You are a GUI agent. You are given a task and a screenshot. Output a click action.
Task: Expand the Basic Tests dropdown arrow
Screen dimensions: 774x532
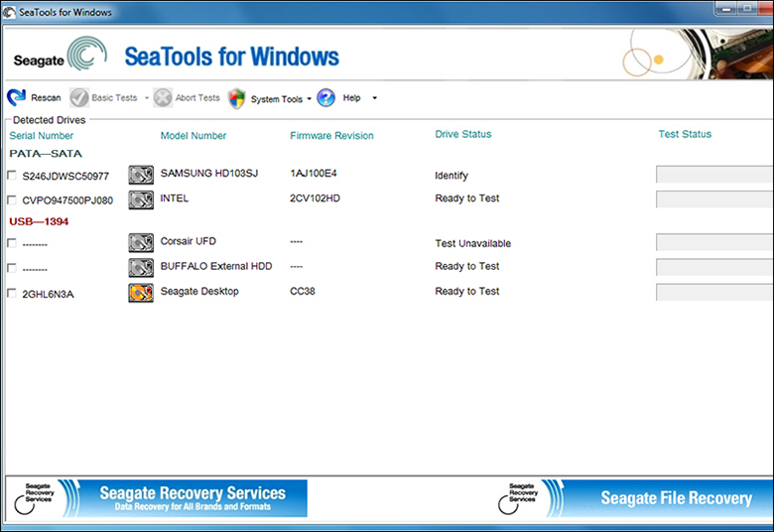[x=147, y=98]
